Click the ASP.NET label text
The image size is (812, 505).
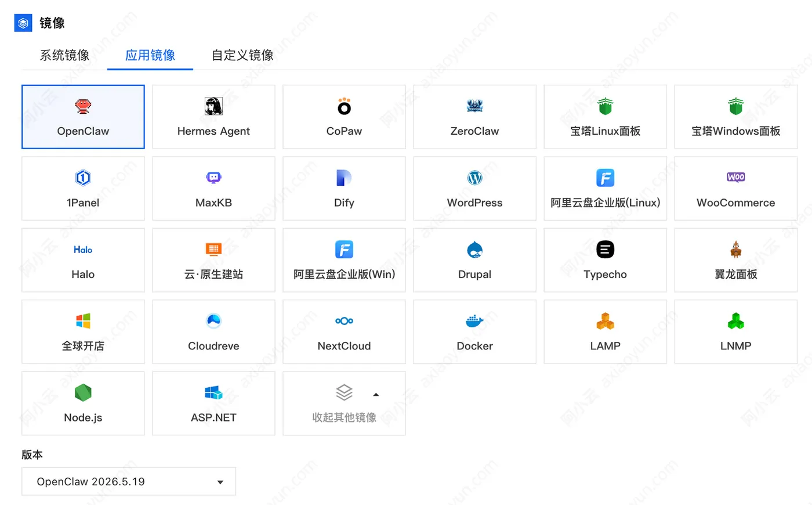click(x=213, y=417)
